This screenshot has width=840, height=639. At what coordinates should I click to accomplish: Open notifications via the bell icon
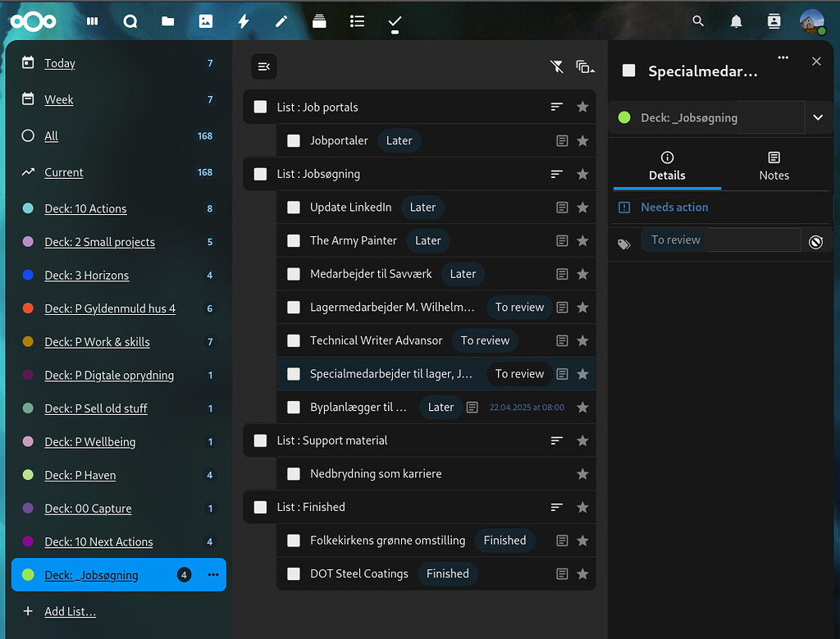[x=736, y=21]
